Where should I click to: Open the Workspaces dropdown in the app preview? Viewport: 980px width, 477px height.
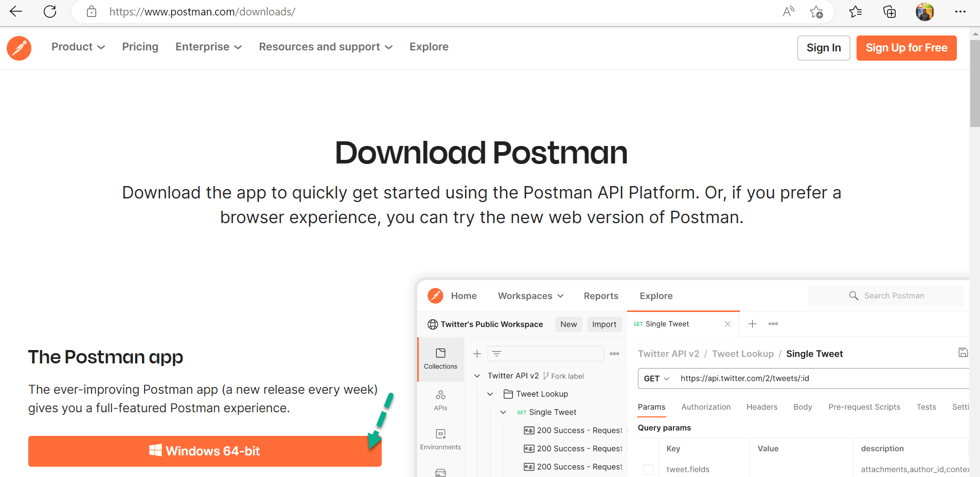point(531,296)
